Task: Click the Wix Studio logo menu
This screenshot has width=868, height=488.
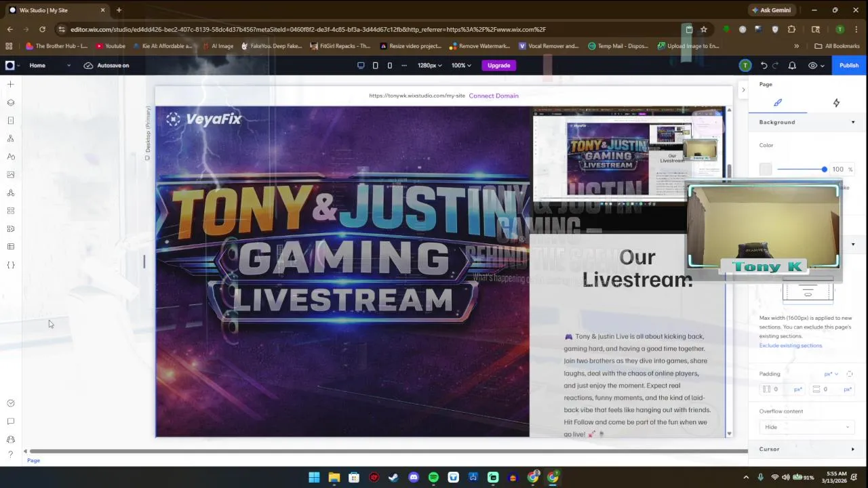Action: click(x=12, y=65)
